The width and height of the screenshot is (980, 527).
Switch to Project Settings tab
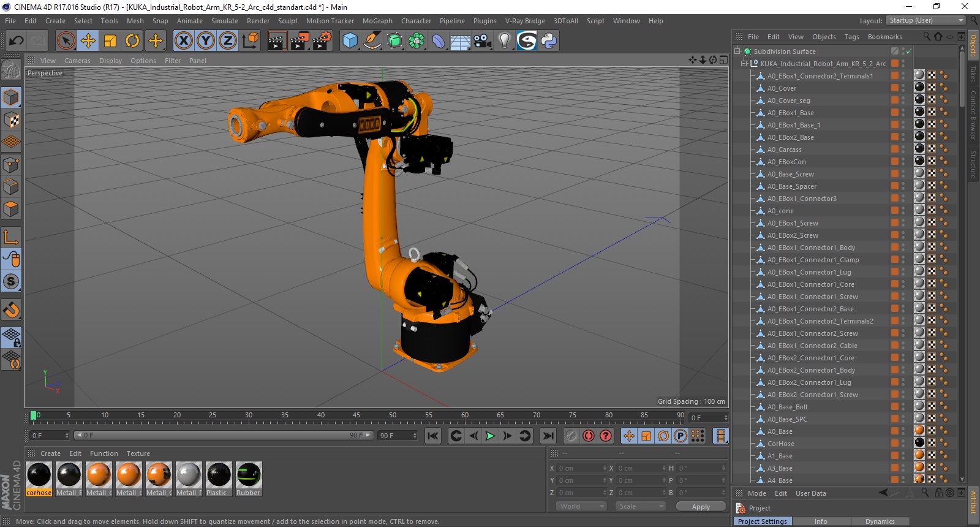(x=762, y=521)
